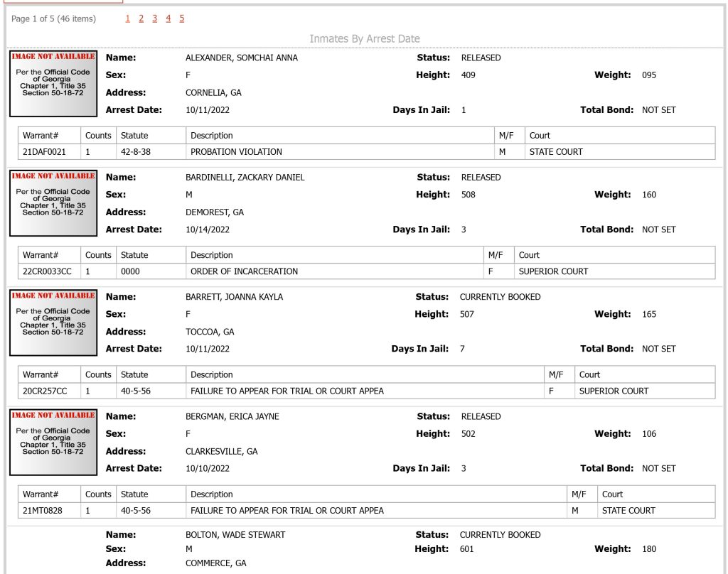
Task: Click Bardinelli Zackary's image-not-available thumbnail
Action: coord(53,203)
